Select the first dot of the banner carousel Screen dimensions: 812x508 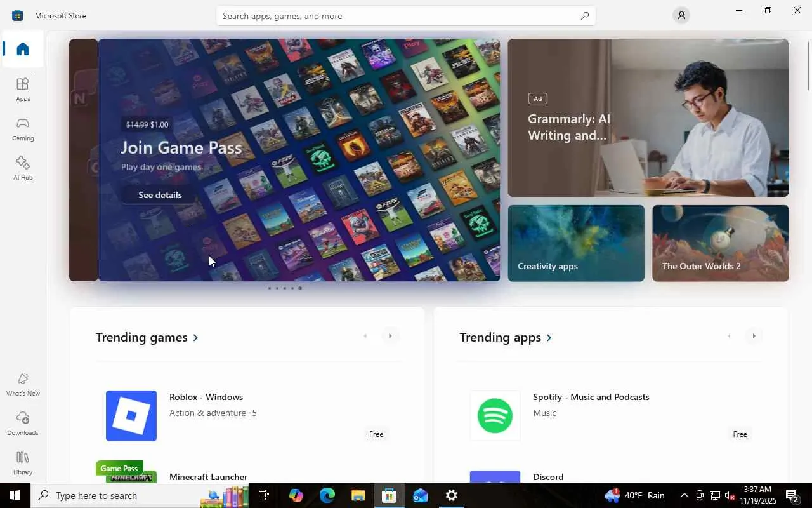tap(270, 288)
